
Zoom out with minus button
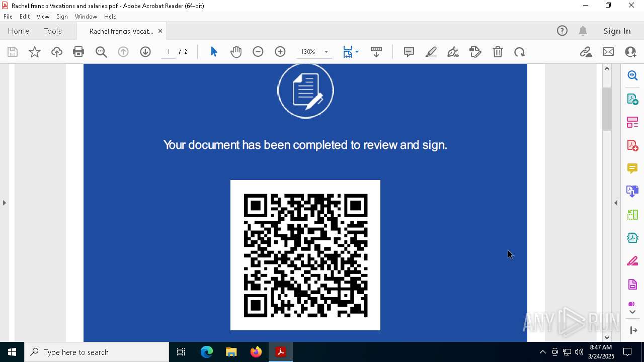[258, 52]
